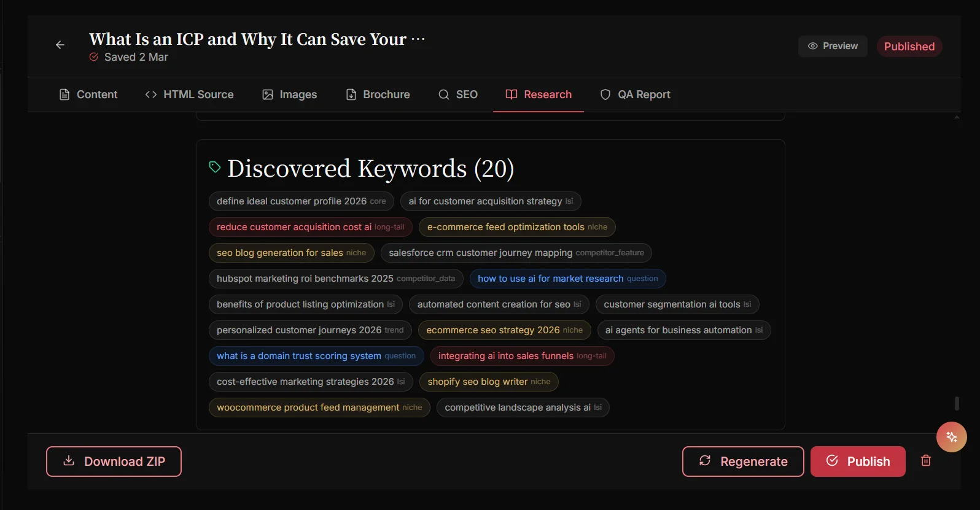This screenshot has width=980, height=510.
Task: Switch to the Brochure tab
Action: click(x=378, y=95)
